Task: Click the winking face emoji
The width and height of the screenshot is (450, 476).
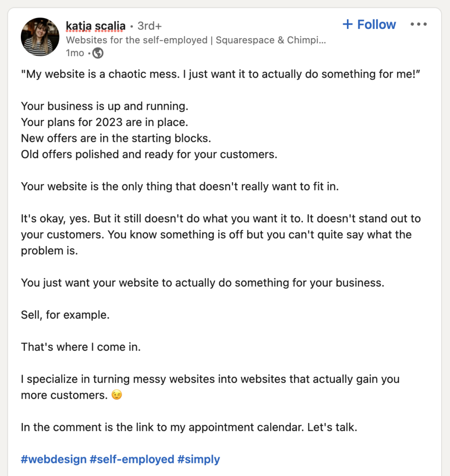Action: pos(117,395)
